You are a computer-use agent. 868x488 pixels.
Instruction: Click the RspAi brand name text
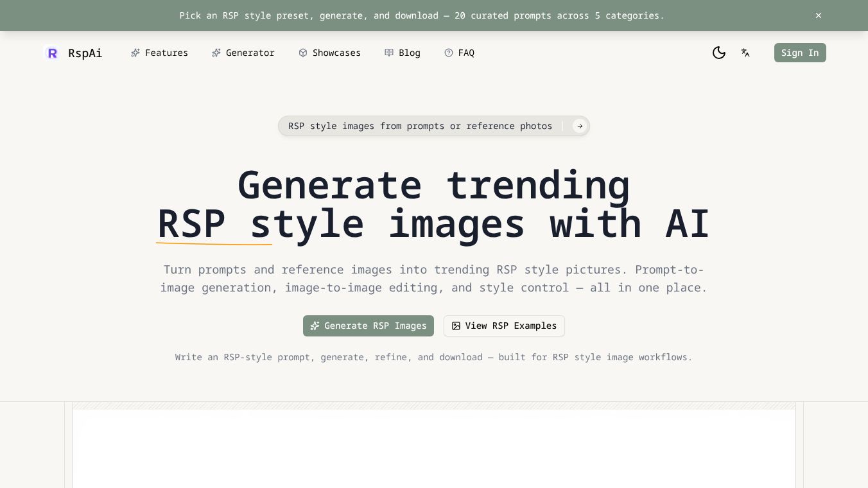click(85, 53)
